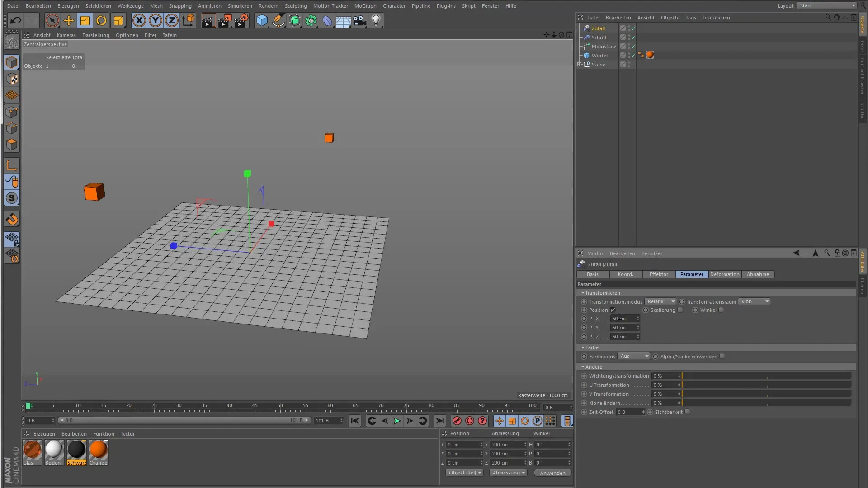Enable the Skalierung checkbox

click(x=680, y=310)
